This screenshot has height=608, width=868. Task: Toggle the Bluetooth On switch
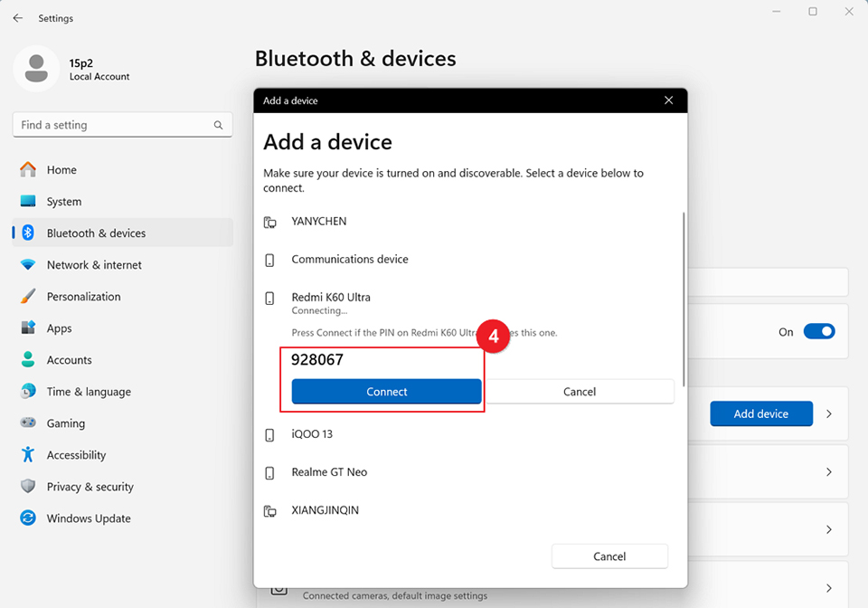(818, 332)
